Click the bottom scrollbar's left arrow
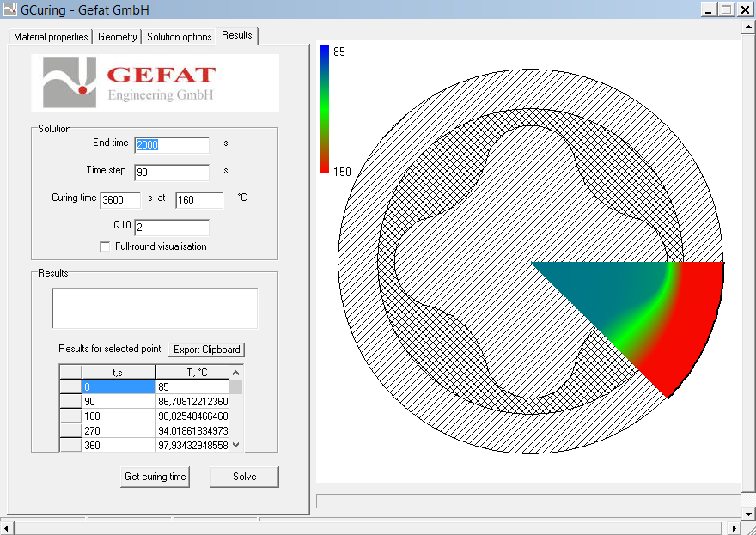The image size is (756, 535). pyautogui.click(x=7, y=527)
